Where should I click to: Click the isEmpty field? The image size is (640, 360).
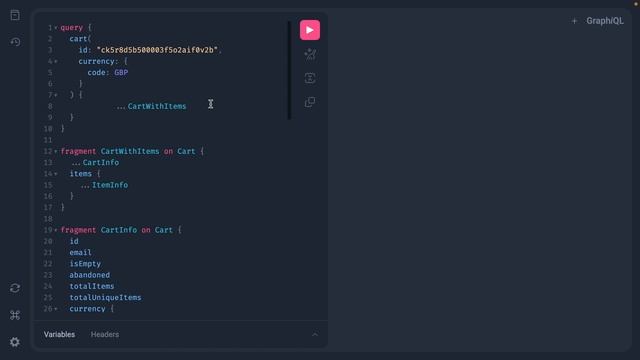pos(85,264)
